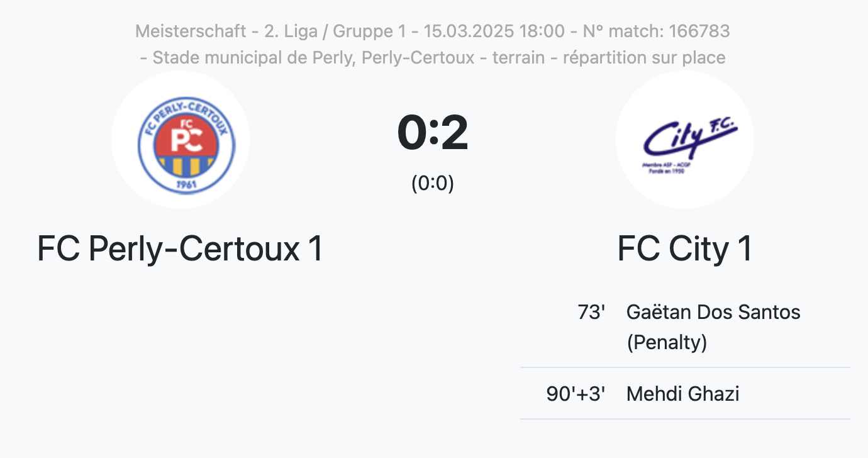Click the (0:0) halftime score
This screenshot has width=868, height=458.
(x=433, y=183)
